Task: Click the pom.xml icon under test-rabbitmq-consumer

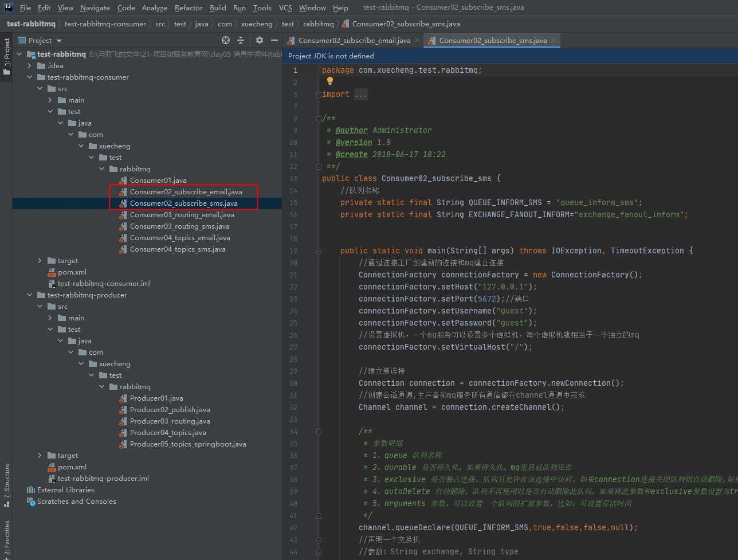Action: (x=52, y=272)
